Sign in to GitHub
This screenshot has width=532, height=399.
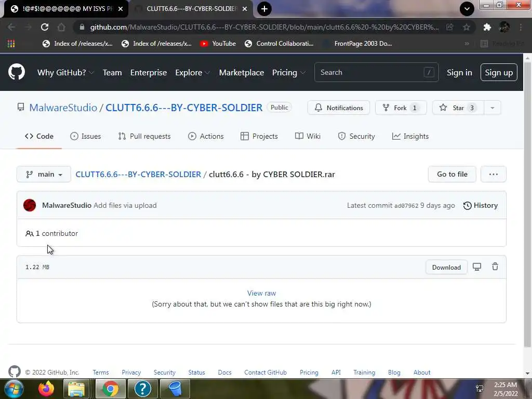[x=459, y=73]
